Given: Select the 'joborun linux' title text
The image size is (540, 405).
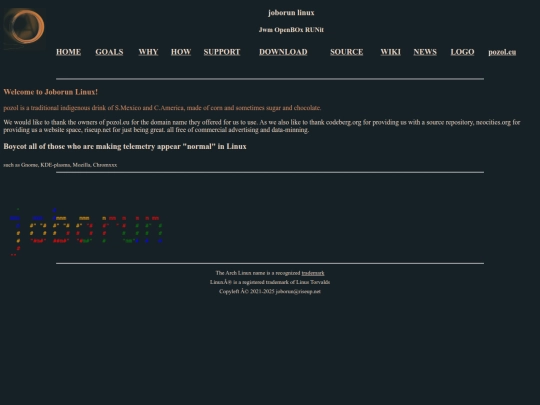Looking at the screenshot, I should pos(291,13).
